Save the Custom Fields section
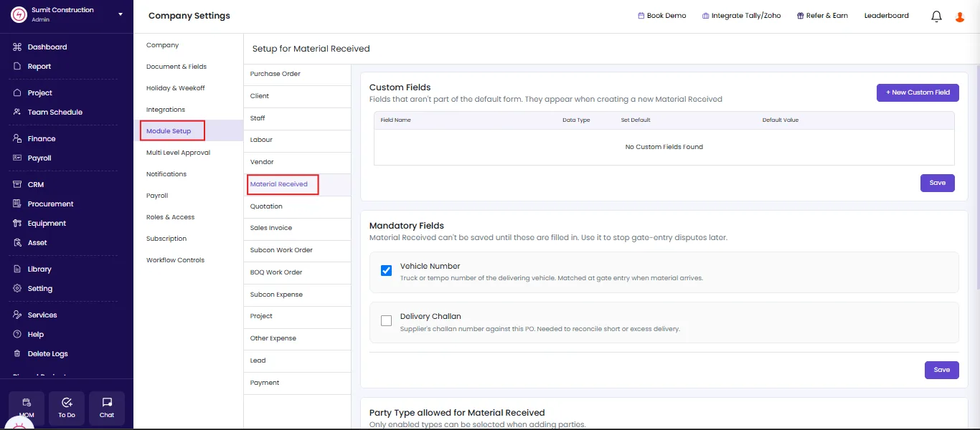Screen dimensions: 980x430 [x=938, y=183]
